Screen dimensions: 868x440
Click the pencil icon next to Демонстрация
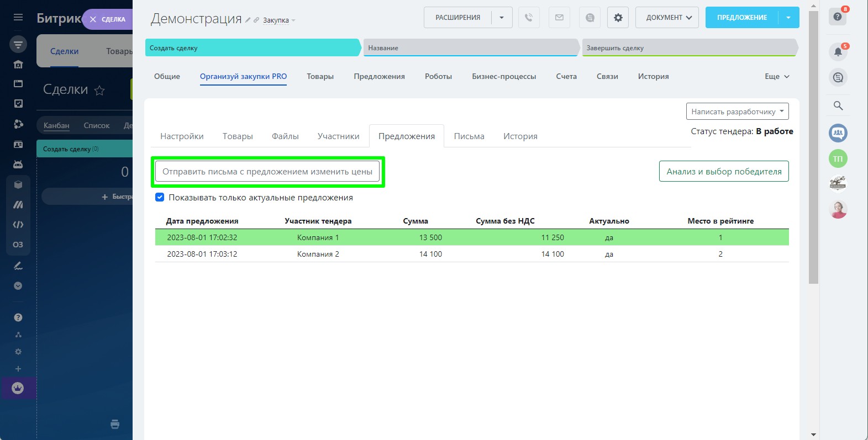point(248,20)
